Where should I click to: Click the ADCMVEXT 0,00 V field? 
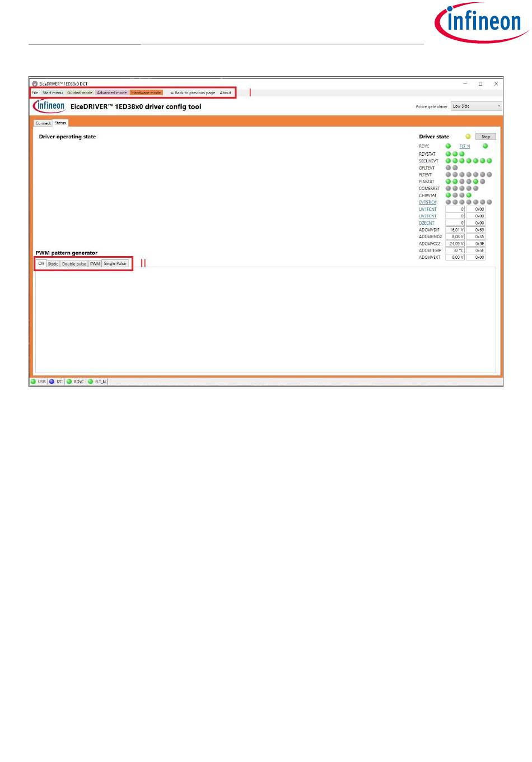[x=455, y=258]
